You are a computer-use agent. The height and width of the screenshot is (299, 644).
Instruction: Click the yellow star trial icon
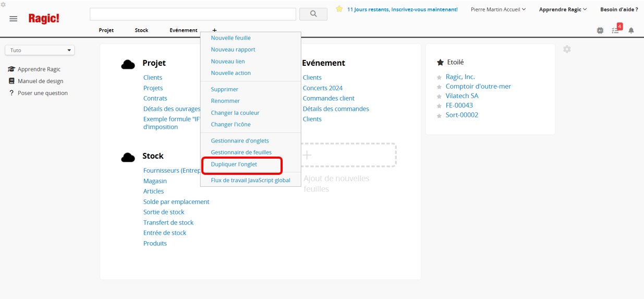pos(339,9)
